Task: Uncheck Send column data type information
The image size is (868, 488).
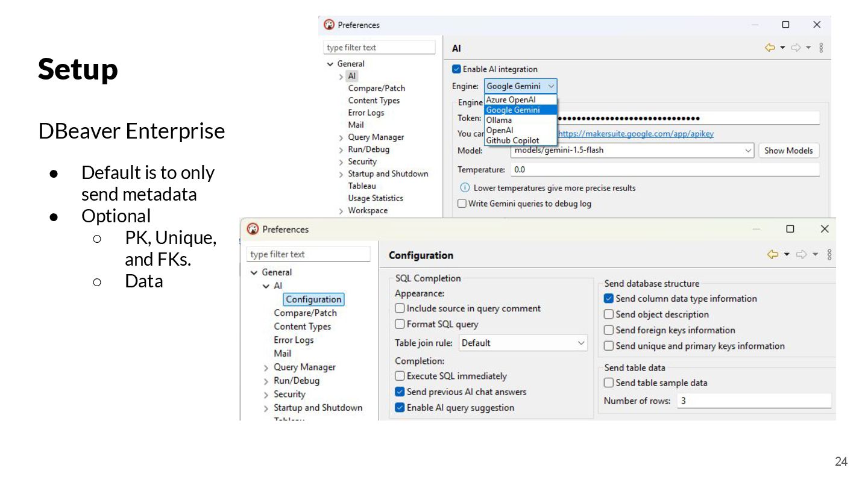Action: click(609, 298)
